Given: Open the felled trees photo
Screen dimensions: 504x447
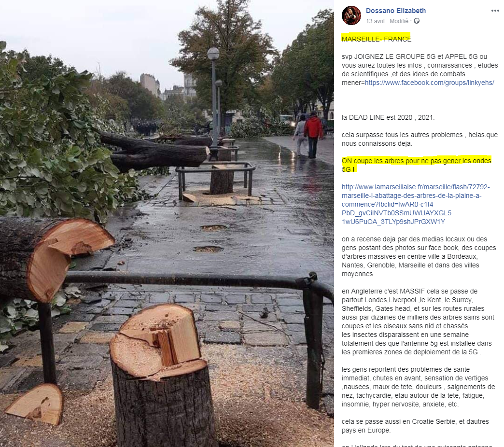Looking at the screenshot, I should [167, 223].
